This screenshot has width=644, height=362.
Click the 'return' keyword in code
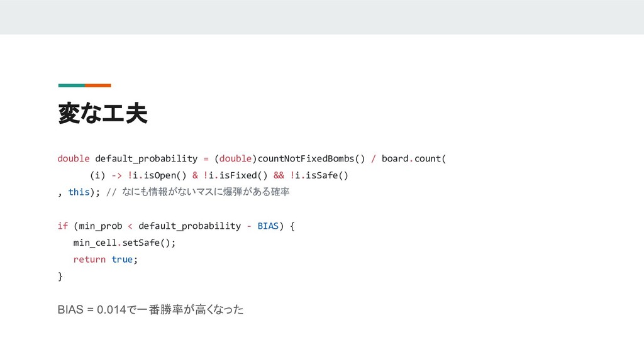pos(89,260)
